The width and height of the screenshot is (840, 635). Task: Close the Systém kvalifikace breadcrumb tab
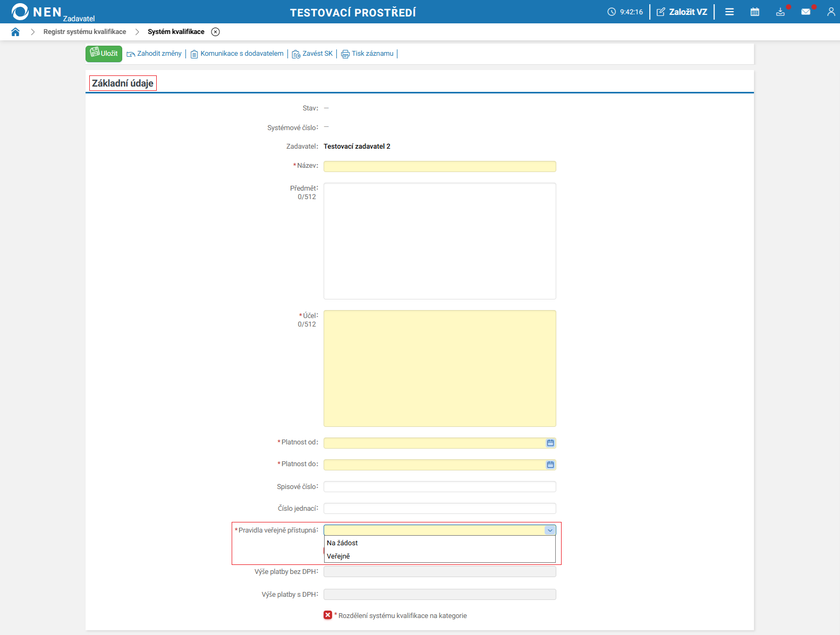[215, 32]
